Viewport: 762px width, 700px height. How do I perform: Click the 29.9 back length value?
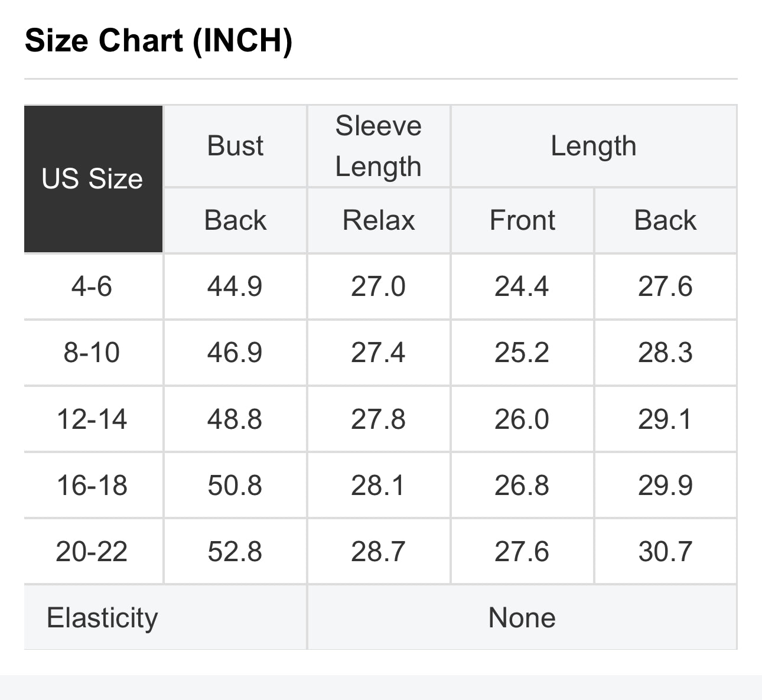pyautogui.click(x=666, y=486)
